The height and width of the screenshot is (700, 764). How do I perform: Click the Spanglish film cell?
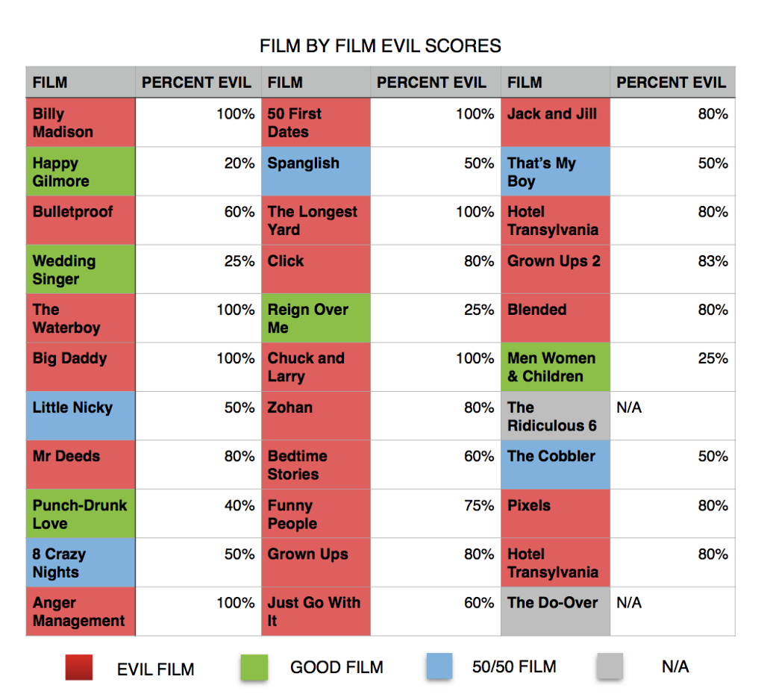[x=316, y=172]
